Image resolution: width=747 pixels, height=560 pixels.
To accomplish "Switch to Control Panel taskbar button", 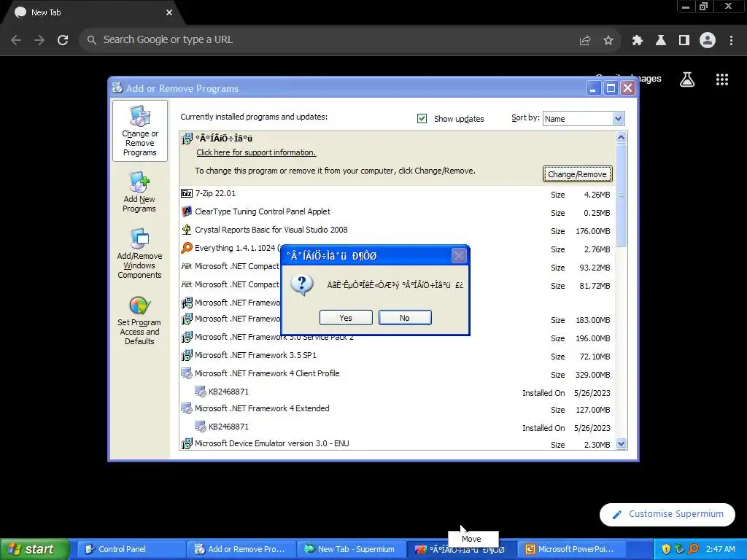I will point(131,549).
